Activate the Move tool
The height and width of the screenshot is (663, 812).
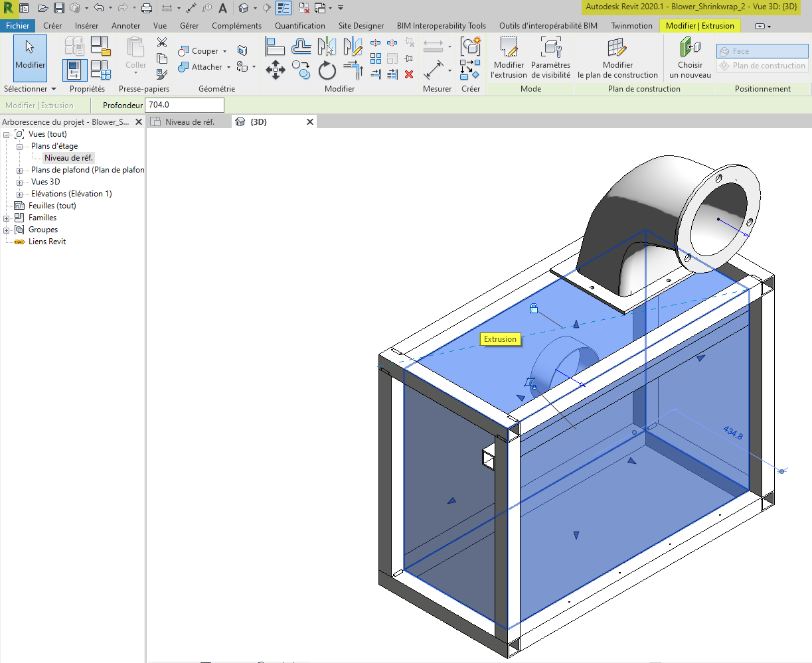point(275,68)
